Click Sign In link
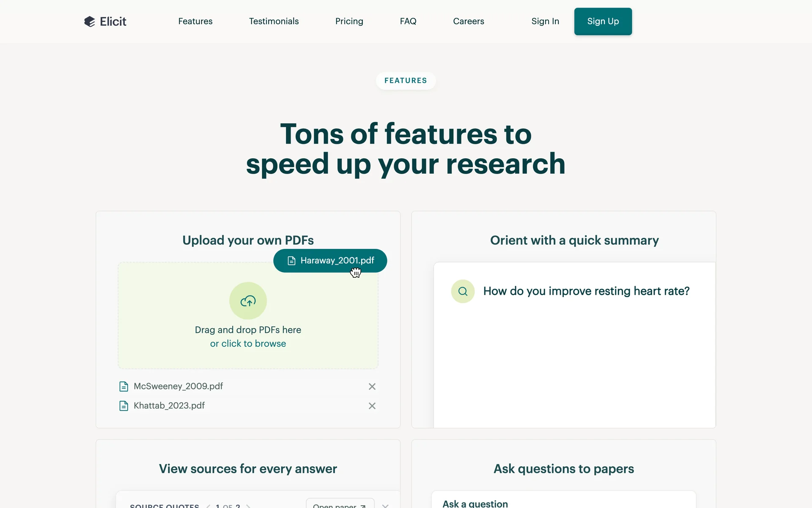 [x=545, y=21]
